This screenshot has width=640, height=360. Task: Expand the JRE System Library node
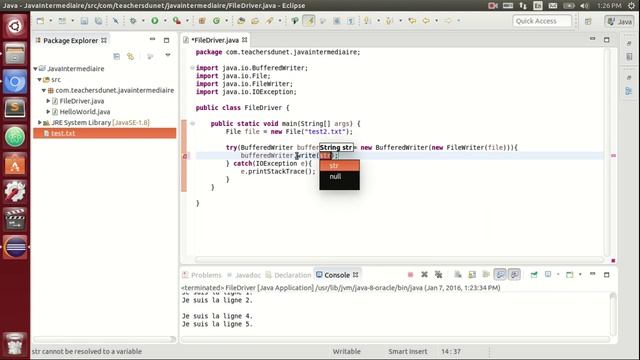(x=40, y=122)
